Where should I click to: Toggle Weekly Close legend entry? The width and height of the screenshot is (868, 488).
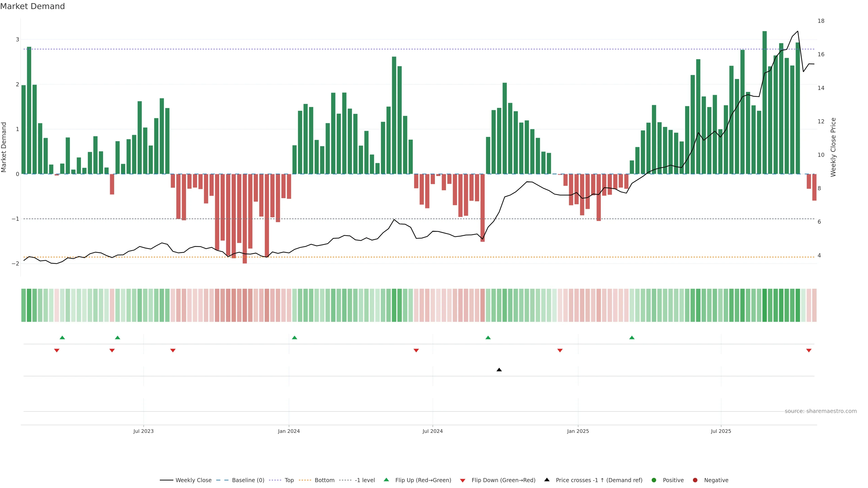tap(193, 480)
